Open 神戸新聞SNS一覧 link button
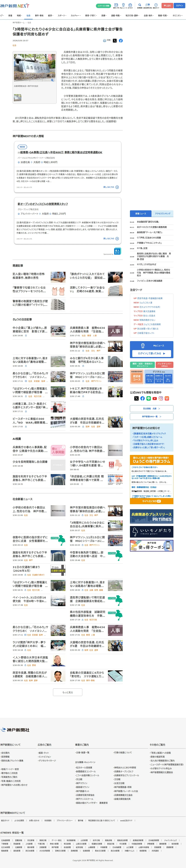 pyautogui.click(x=152, y=416)
